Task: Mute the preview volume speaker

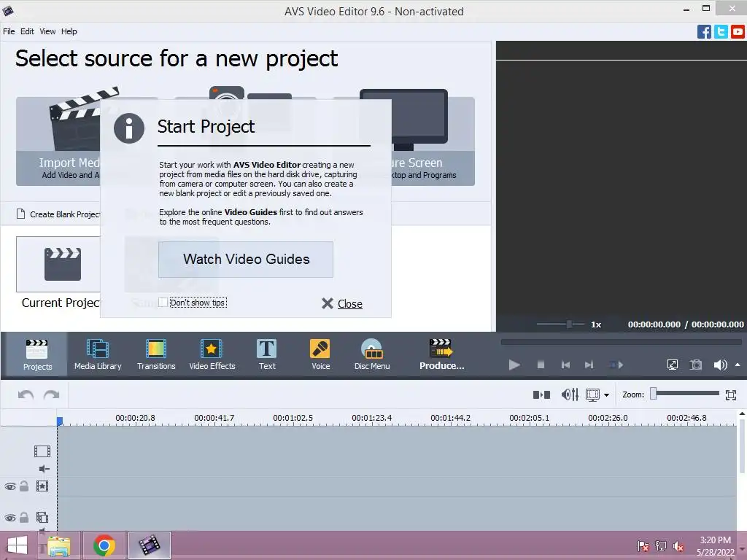Action: pyautogui.click(x=720, y=365)
